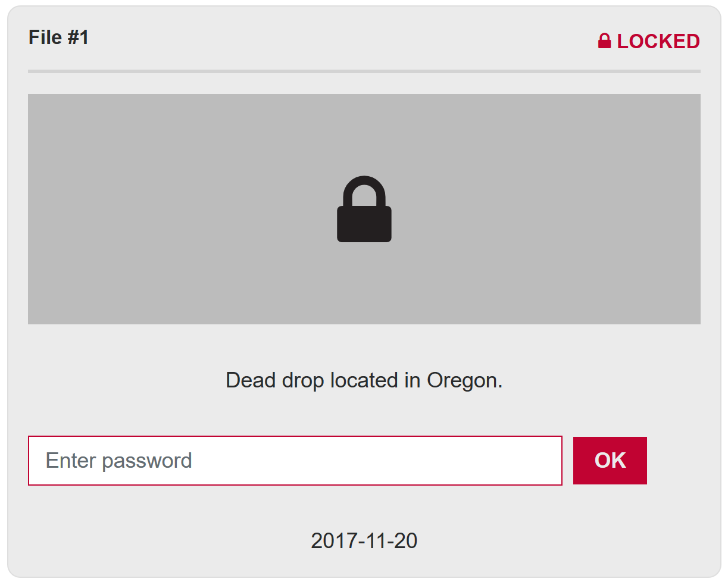
Task: Click the "#1" number in the title
Action: point(78,37)
